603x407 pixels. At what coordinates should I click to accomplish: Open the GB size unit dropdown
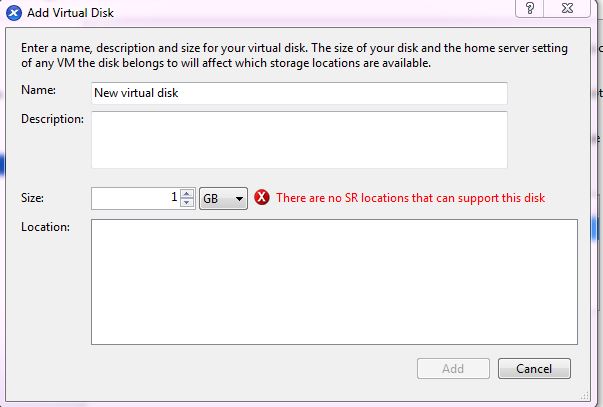pyautogui.click(x=224, y=198)
